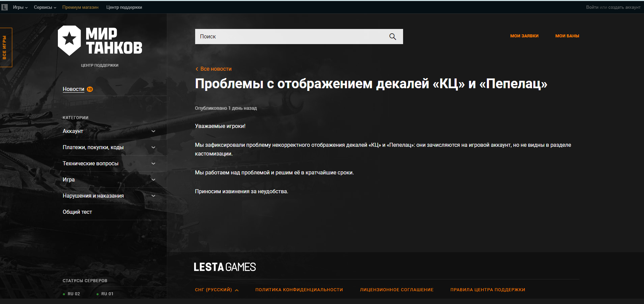Expand Нарушения и наказания category

click(153, 196)
